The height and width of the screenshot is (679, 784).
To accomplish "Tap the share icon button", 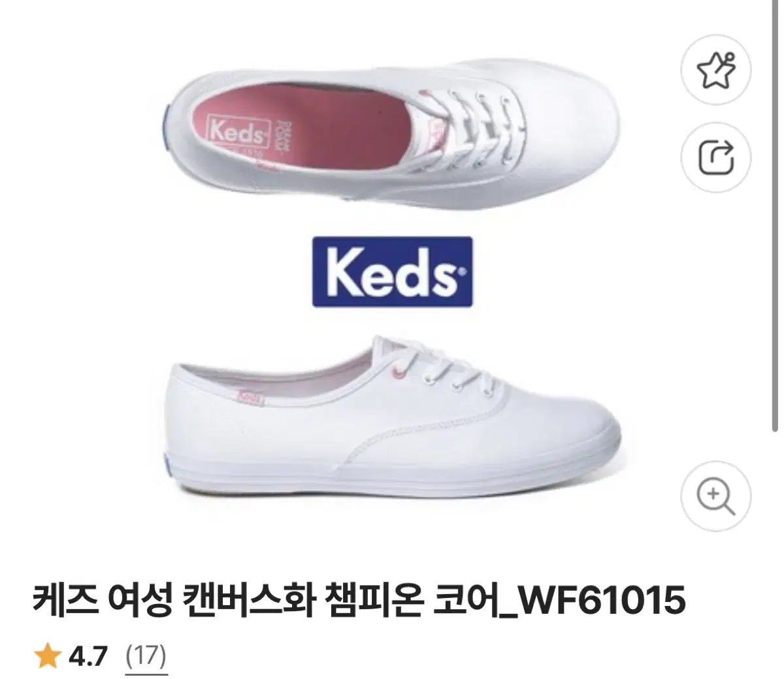I will tap(716, 157).
